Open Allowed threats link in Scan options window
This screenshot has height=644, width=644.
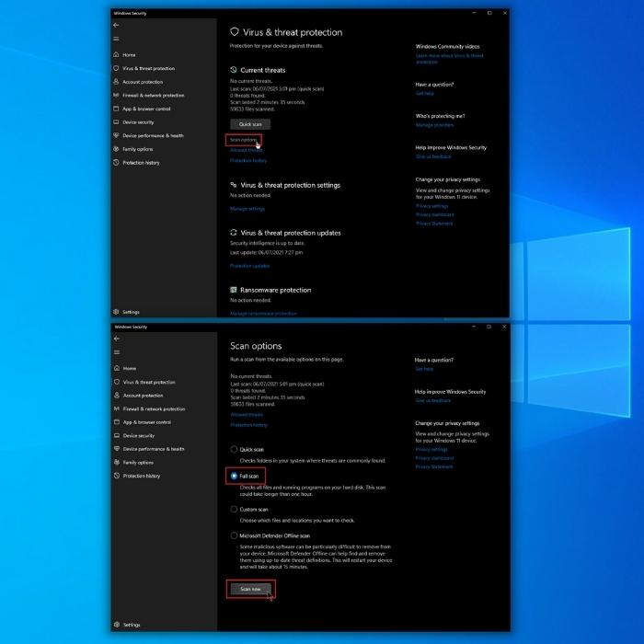[247, 414]
